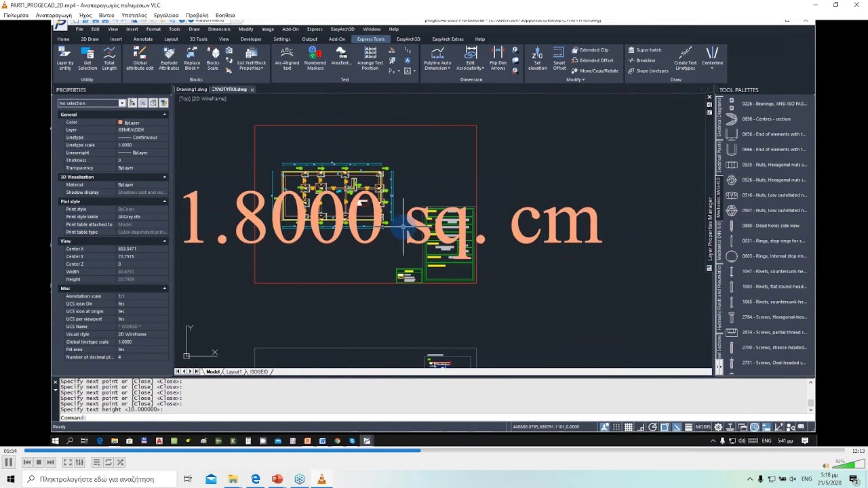The height and width of the screenshot is (488, 868).
Task: Open the EasyArch3D menu
Action: point(342,29)
